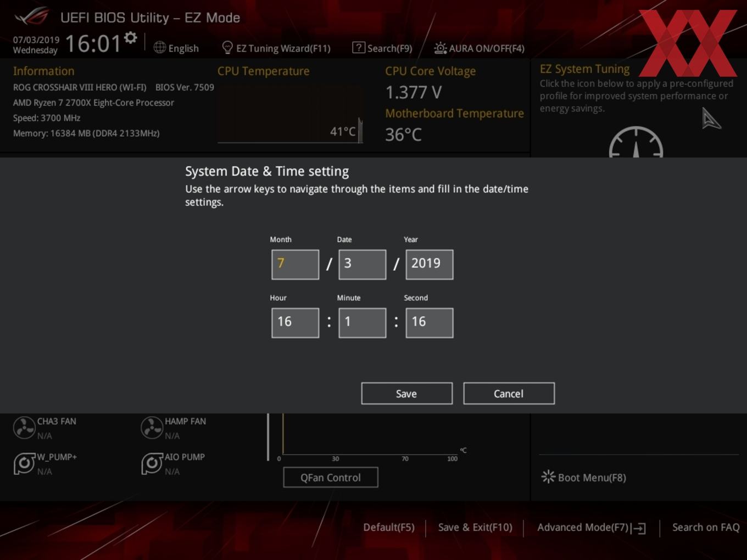Open Search on FAQ link
Viewport: 747px width, 560px height.
point(706,527)
